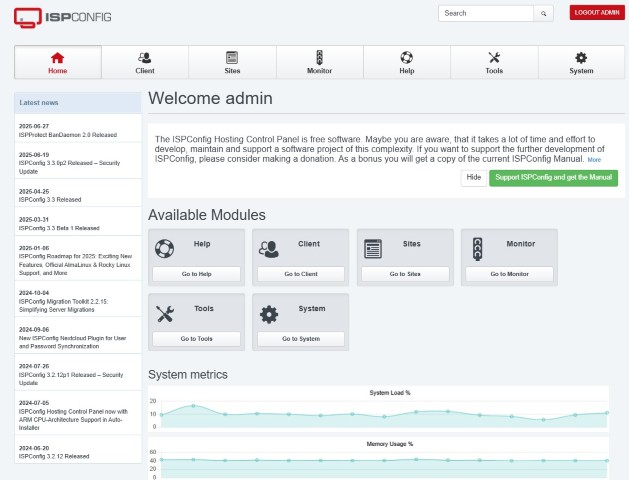Click the users icon in Client module

point(269,247)
